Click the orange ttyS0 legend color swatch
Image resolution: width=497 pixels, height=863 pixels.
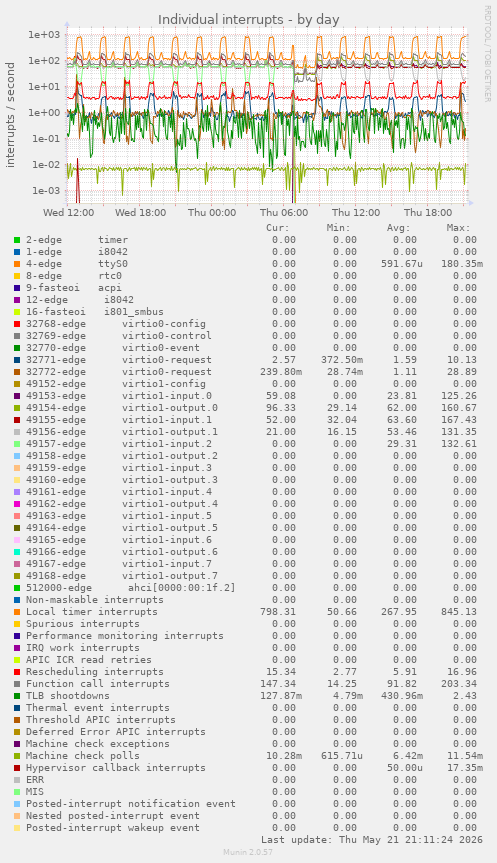[17, 264]
